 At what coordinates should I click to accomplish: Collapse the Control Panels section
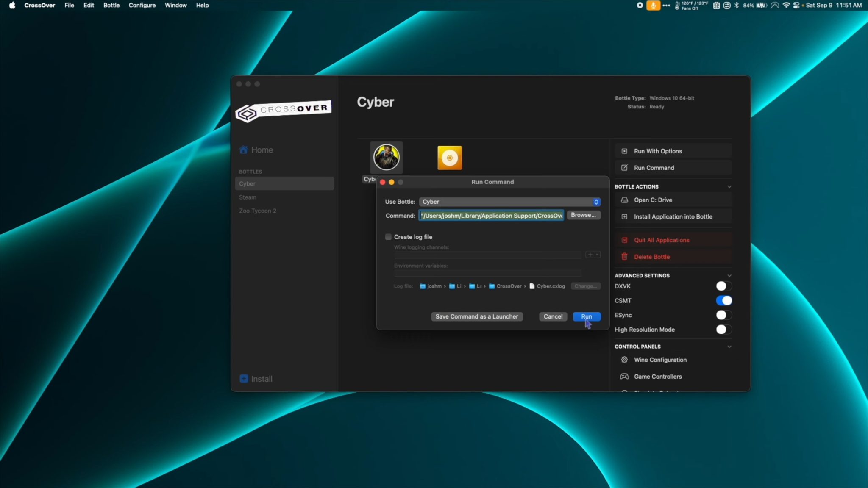point(729,347)
